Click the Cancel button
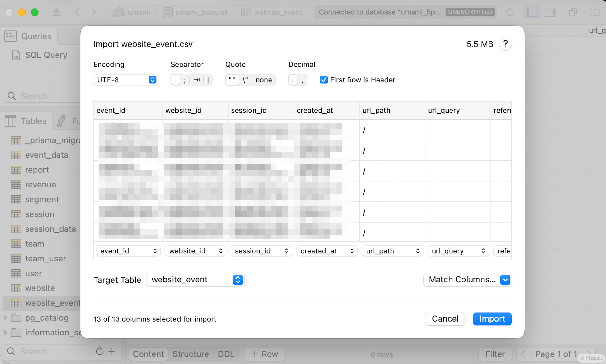The width and height of the screenshot is (606, 364). pos(445,319)
